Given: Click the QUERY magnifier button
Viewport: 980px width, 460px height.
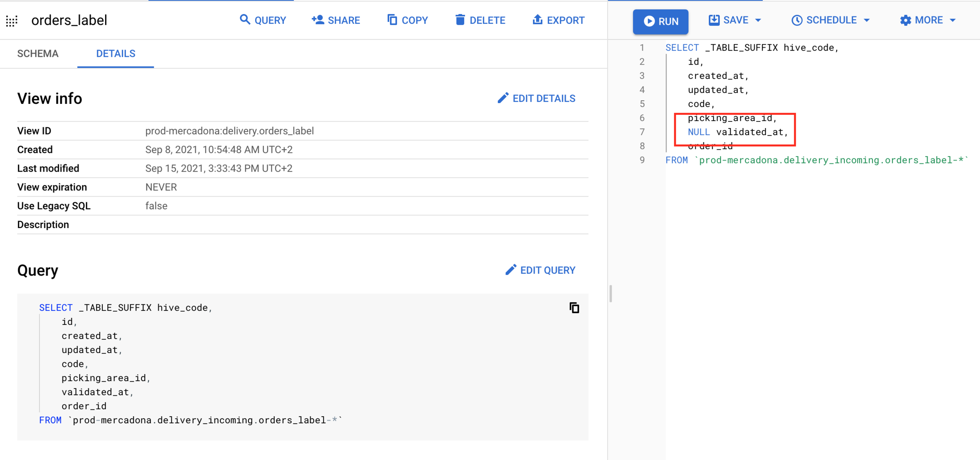Looking at the screenshot, I should [263, 20].
